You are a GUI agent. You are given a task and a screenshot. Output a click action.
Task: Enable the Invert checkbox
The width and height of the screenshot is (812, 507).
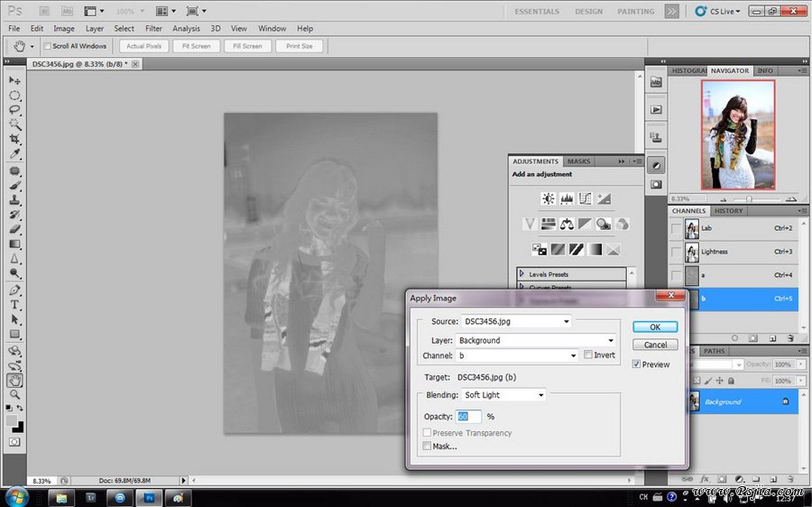[588, 355]
